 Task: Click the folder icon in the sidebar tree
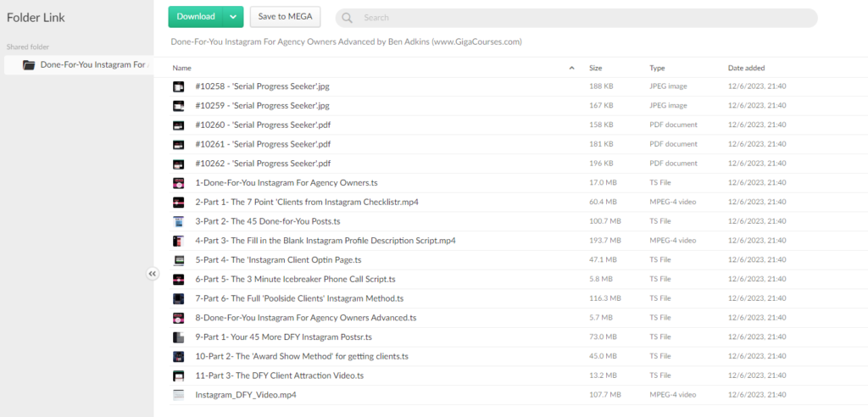[x=29, y=64]
